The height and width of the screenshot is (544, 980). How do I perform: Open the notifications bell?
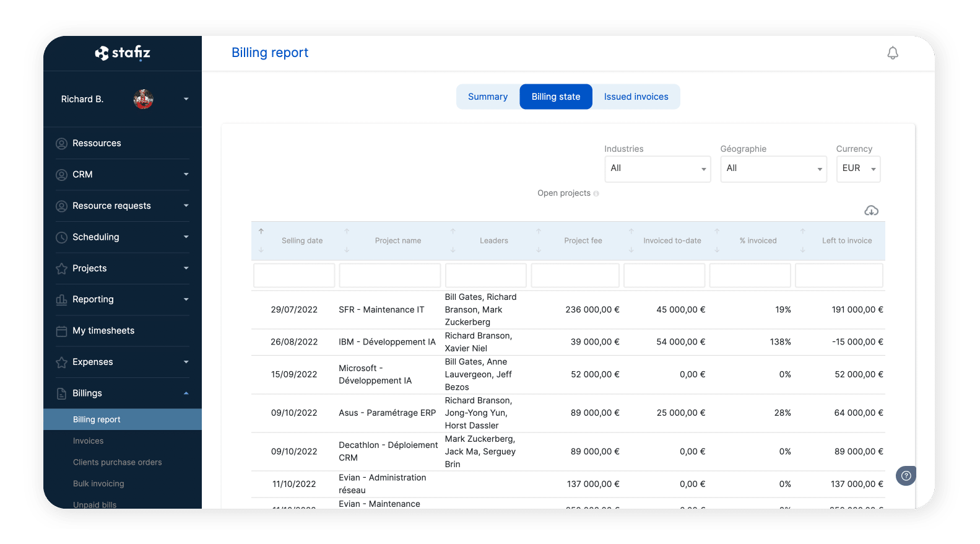893,53
